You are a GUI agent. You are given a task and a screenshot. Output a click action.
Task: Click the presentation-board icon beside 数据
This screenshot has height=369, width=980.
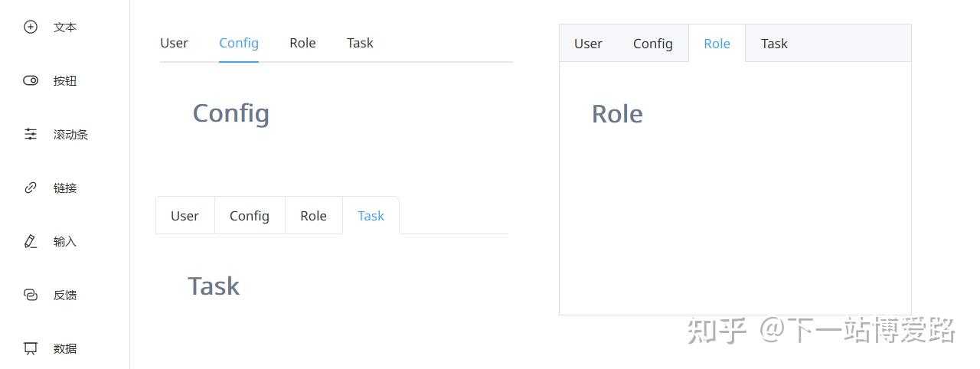coord(31,348)
